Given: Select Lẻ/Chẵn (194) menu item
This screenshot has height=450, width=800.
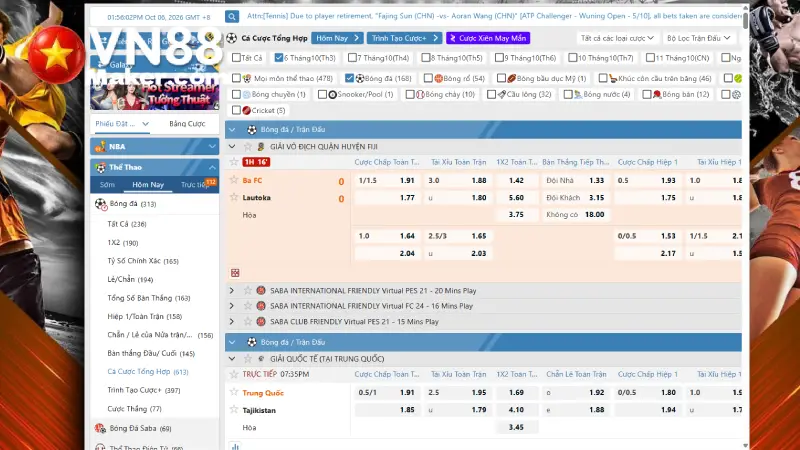Looking at the screenshot, I should tap(130, 280).
